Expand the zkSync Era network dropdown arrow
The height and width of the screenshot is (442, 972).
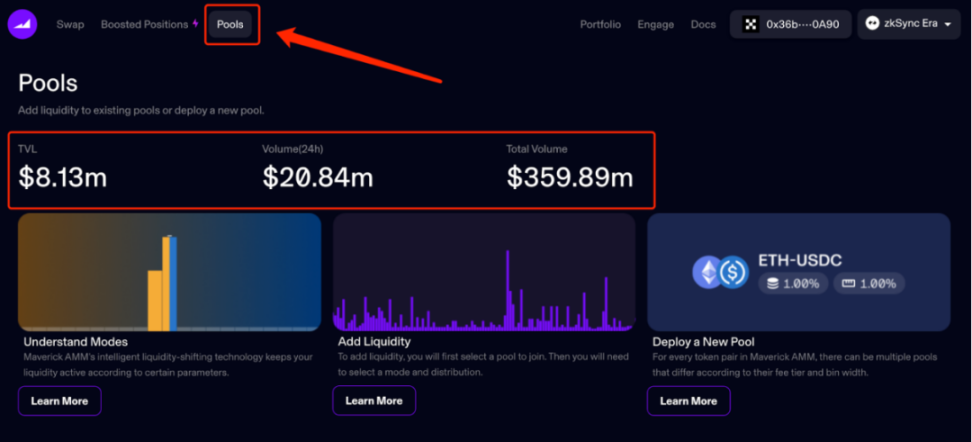click(x=947, y=25)
